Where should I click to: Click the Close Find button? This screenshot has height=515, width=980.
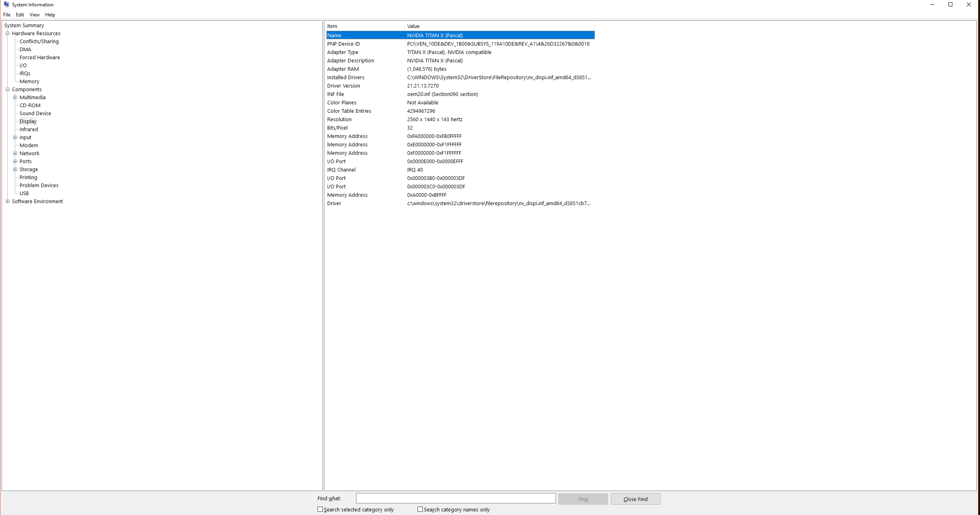[635, 499]
